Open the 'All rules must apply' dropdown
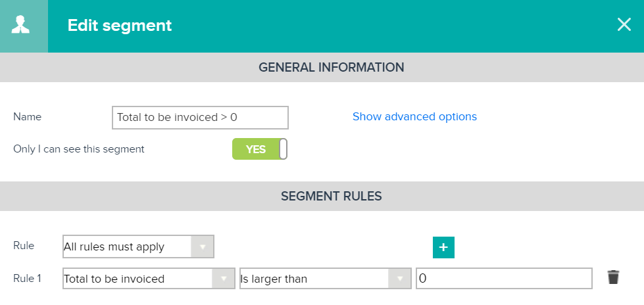The width and height of the screenshot is (644, 305). click(138, 246)
